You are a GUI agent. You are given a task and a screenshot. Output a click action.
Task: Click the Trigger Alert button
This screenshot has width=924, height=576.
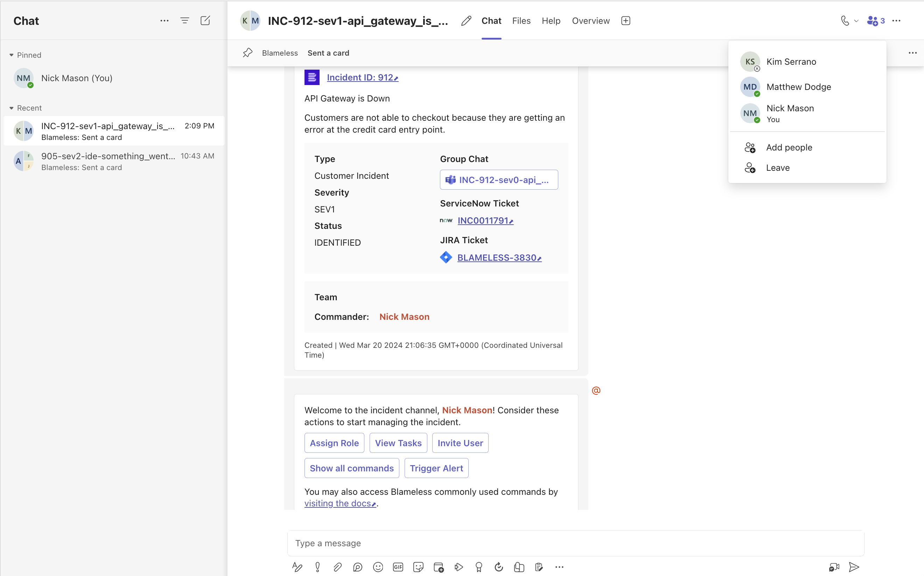pyautogui.click(x=436, y=468)
